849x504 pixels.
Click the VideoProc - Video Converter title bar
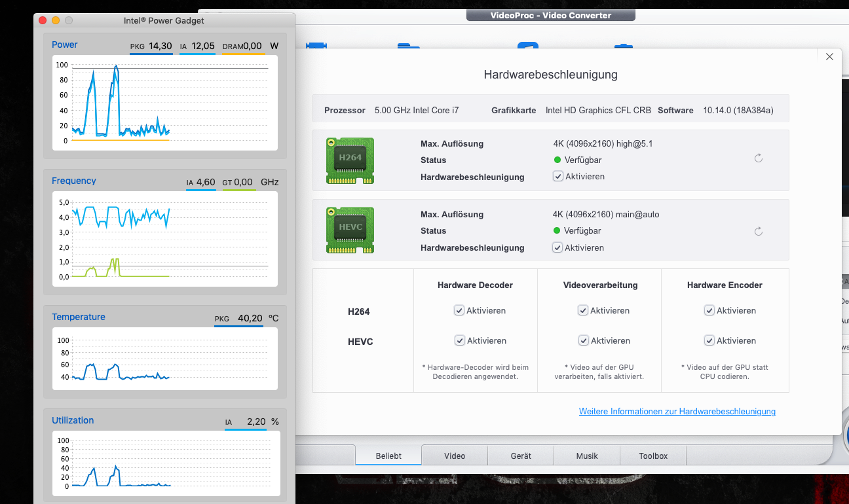pyautogui.click(x=551, y=15)
